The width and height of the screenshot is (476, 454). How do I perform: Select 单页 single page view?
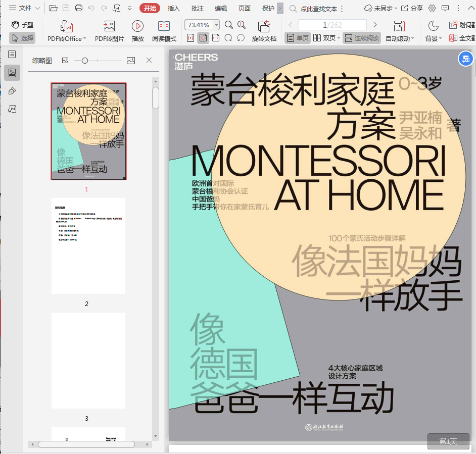click(x=298, y=38)
